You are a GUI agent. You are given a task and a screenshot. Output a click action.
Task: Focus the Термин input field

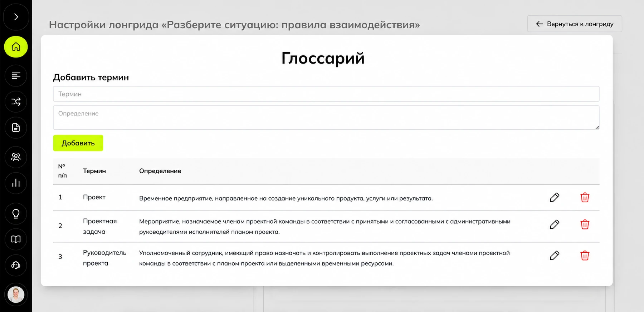point(326,94)
